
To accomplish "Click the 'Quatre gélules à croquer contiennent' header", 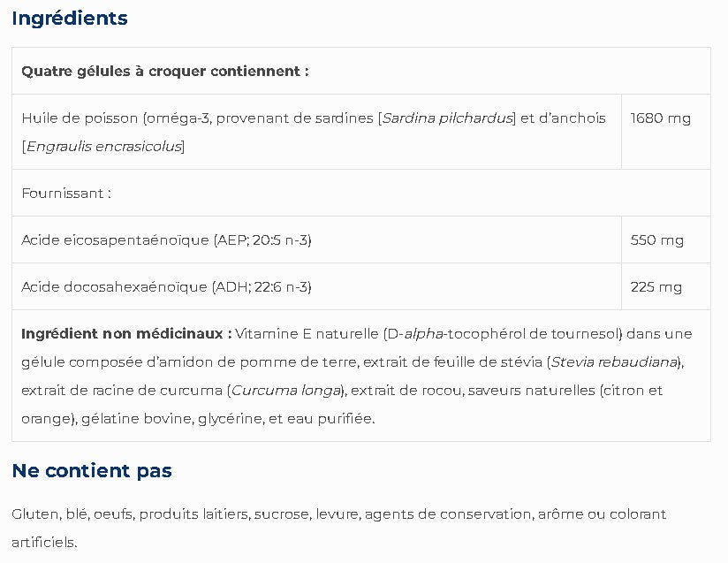I will (165, 72).
